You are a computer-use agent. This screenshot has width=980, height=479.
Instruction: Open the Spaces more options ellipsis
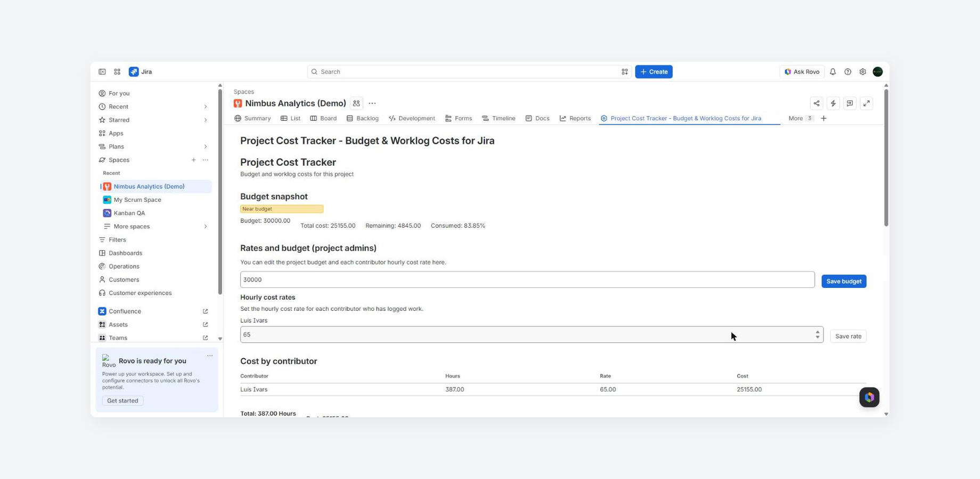[205, 160]
